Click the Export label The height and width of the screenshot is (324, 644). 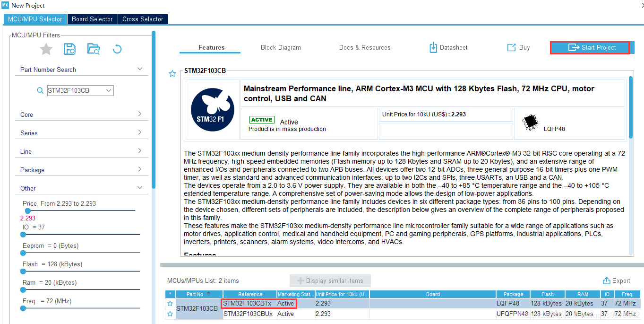click(621, 280)
